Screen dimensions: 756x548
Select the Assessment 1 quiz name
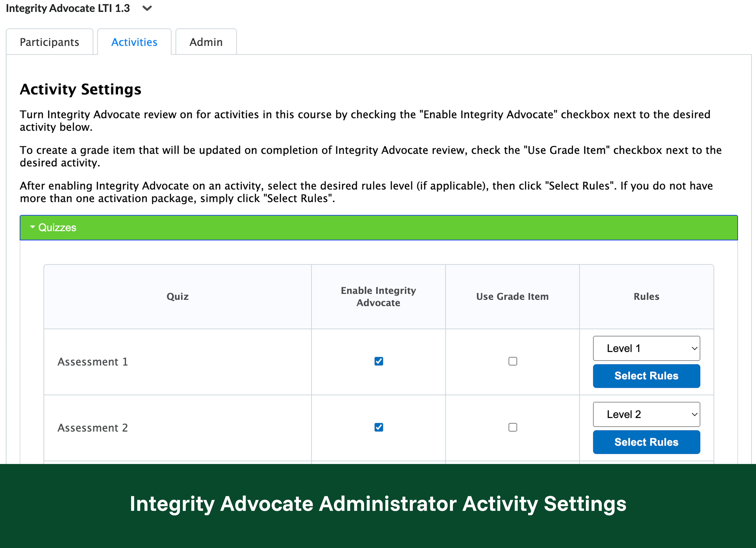point(93,362)
